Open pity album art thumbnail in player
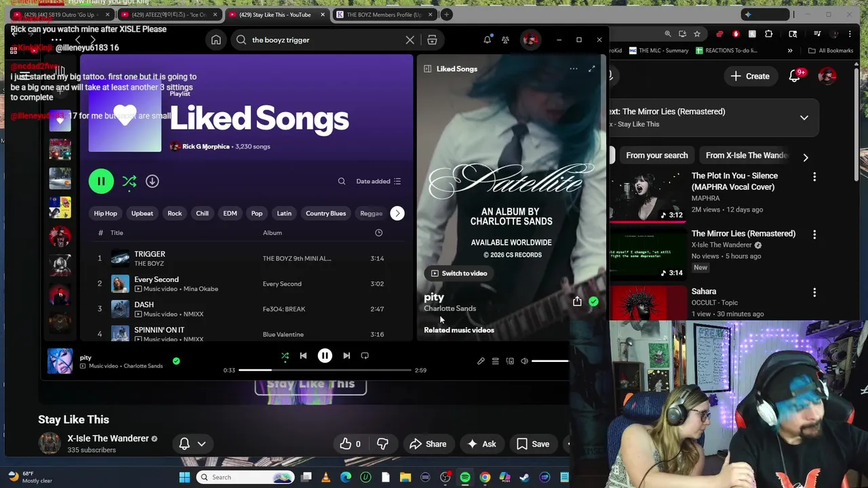 (x=60, y=361)
